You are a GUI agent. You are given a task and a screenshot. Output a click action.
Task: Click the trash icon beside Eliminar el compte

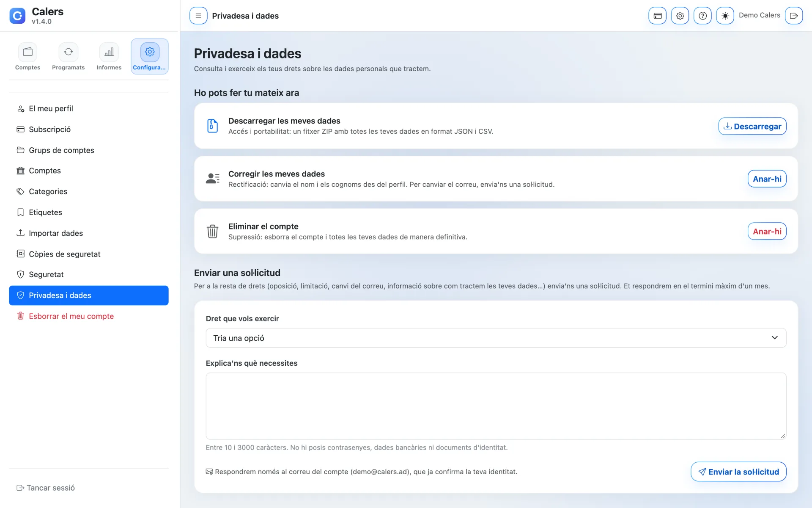coord(213,231)
